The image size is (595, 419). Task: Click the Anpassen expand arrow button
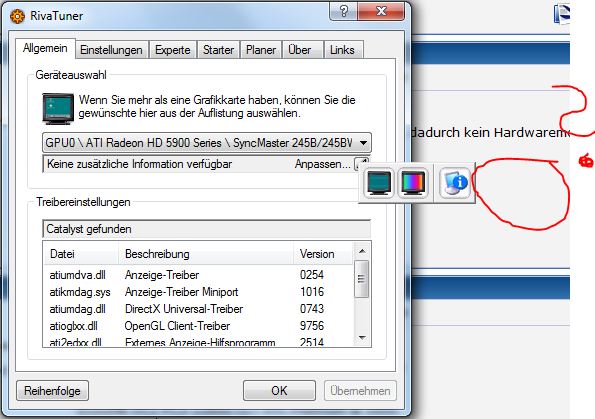click(x=361, y=164)
